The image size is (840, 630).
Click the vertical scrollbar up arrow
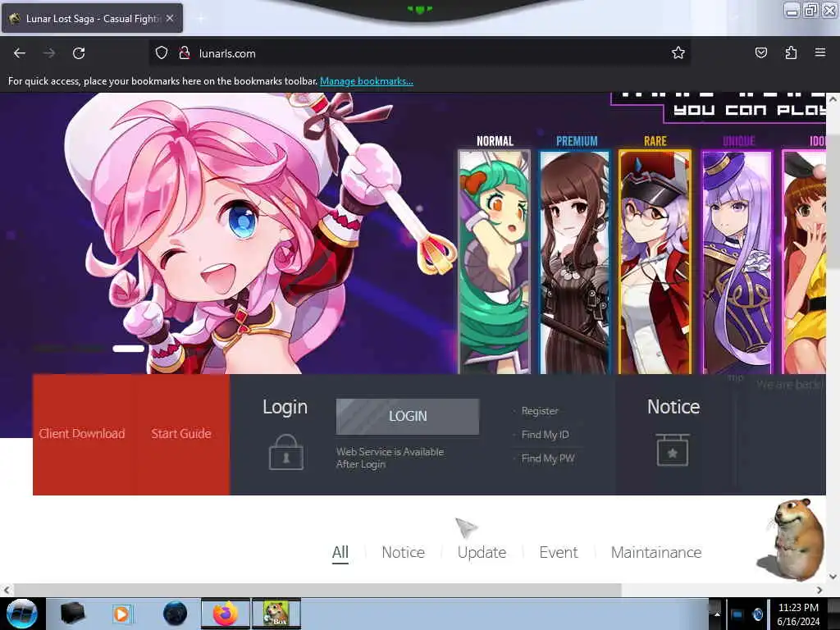833,99
